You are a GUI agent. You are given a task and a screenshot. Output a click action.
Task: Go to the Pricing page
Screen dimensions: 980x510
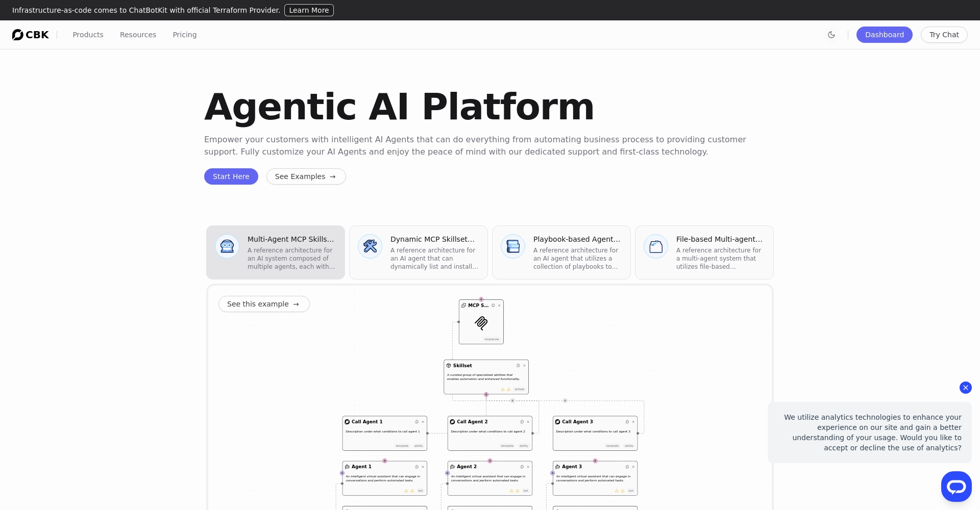pos(184,35)
